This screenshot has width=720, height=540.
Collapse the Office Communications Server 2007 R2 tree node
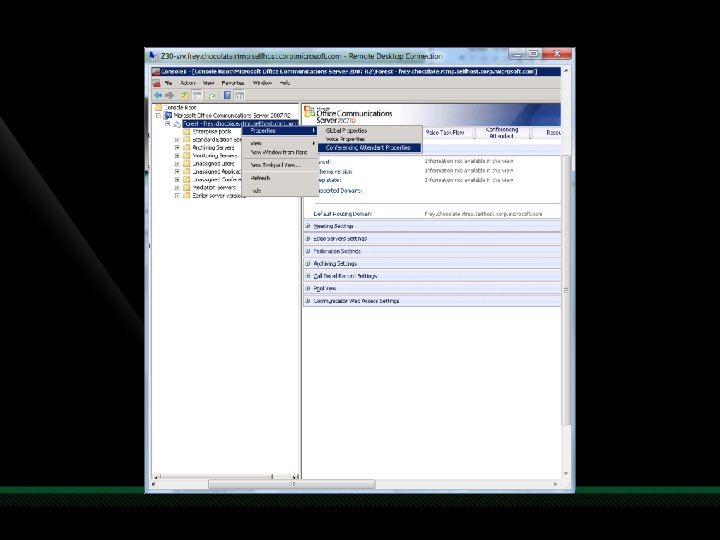point(159,115)
